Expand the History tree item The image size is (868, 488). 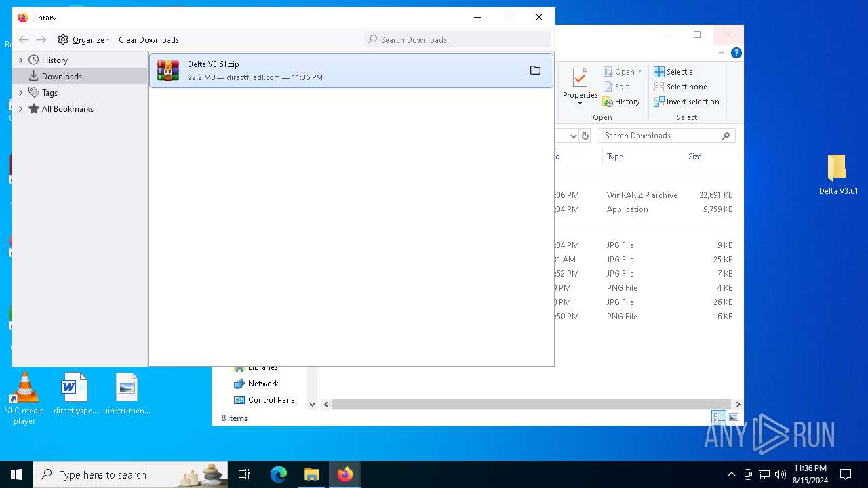[x=20, y=60]
